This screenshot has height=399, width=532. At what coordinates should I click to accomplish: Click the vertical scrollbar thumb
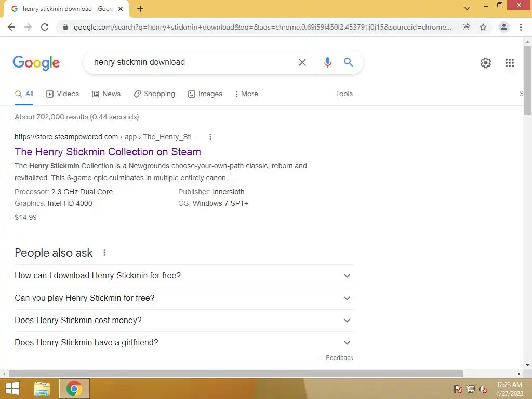click(x=527, y=81)
